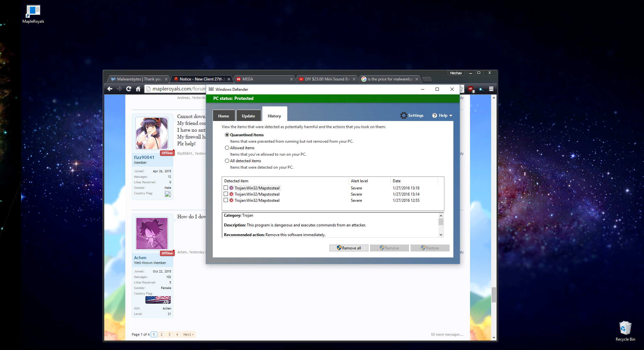Viewport: 644px width, 350px height.
Task: Click the browser back arrow
Action: coord(110,89)
